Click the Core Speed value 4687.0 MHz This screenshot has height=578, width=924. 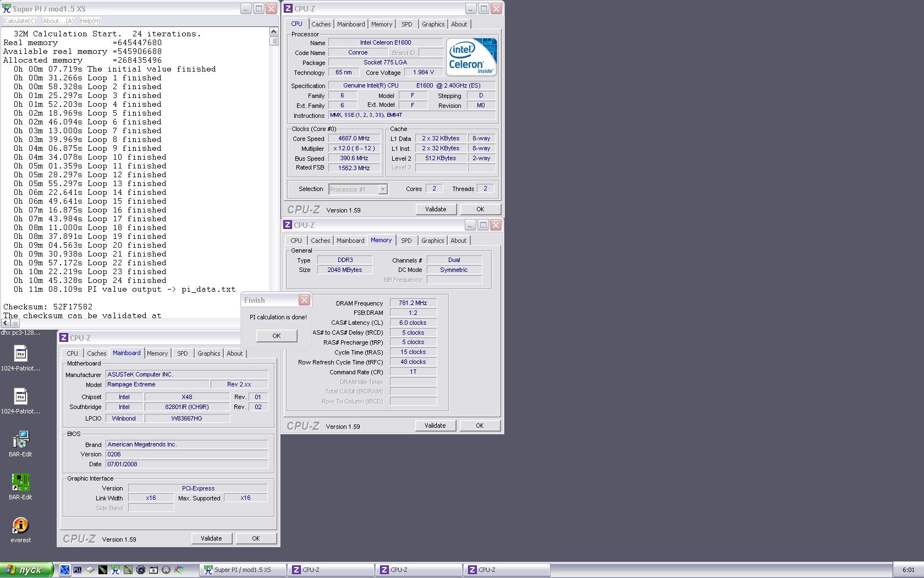point(354,139)
